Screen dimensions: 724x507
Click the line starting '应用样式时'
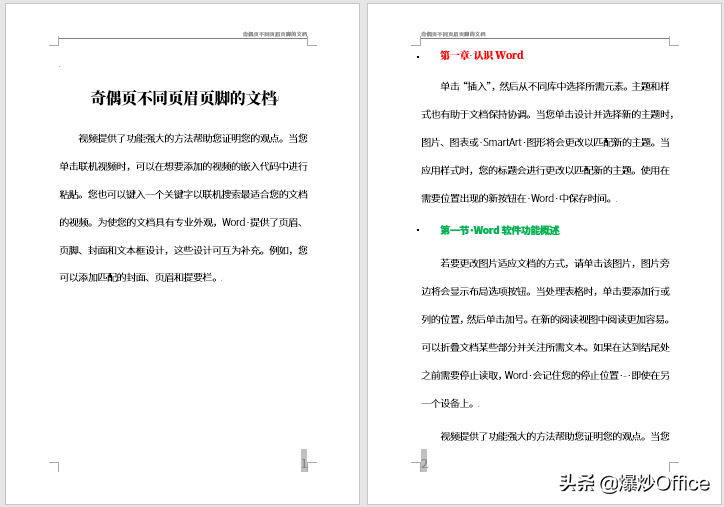tap(545, 170)
